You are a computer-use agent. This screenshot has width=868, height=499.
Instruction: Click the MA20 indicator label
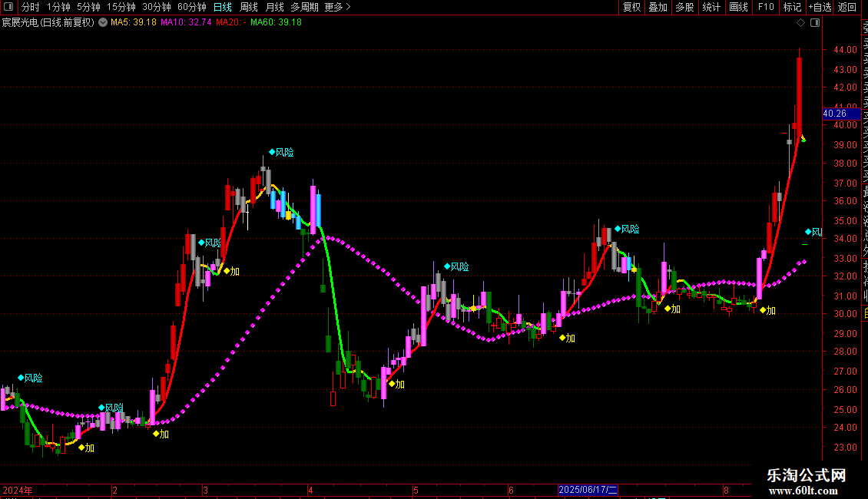[x=231, y=23]
